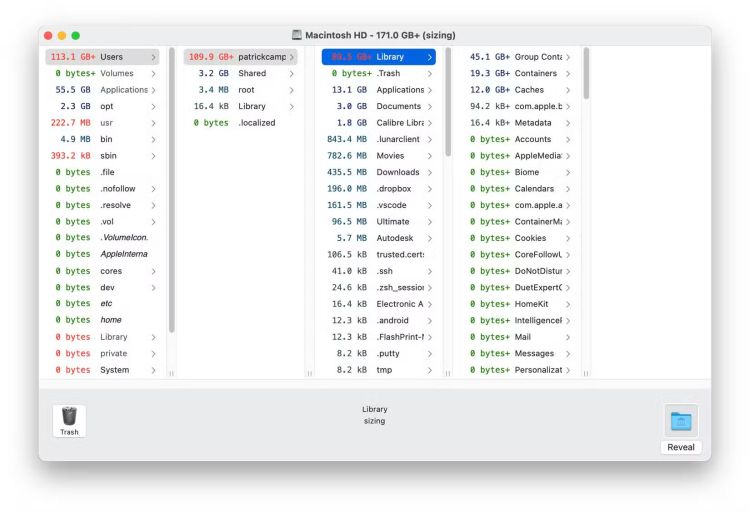Screen dimensions: 750x512
Task: Choose the Calibre Library row
Action: point(378,123)
